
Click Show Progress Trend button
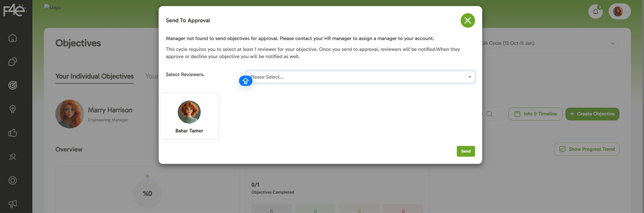point(586,149)
